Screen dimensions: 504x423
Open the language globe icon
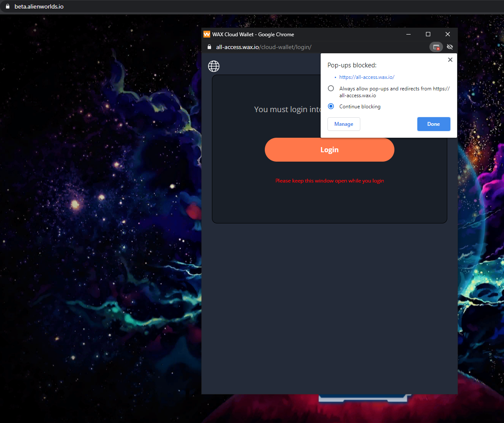(214, 66)
